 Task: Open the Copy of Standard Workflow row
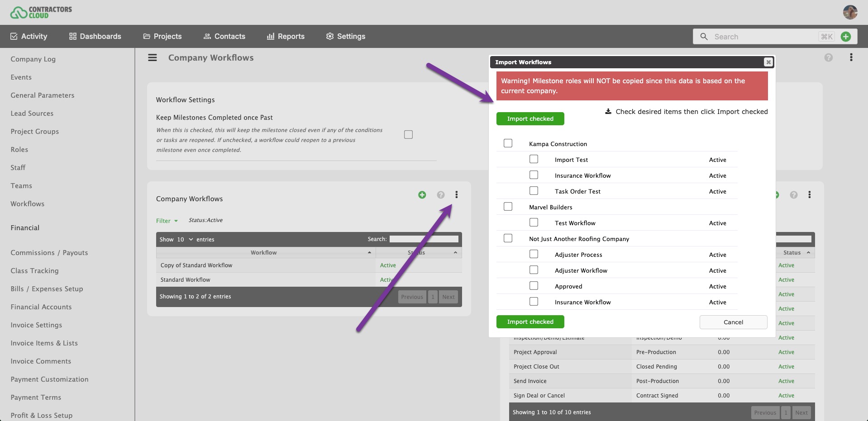click(x=309, y=265)
